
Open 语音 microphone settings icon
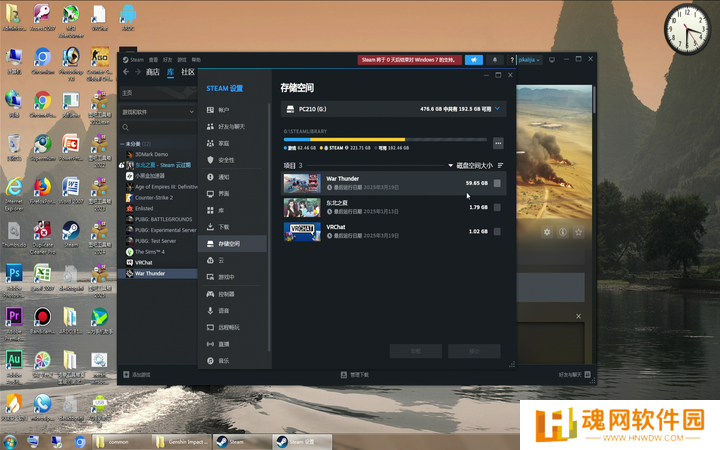(210, 310)
